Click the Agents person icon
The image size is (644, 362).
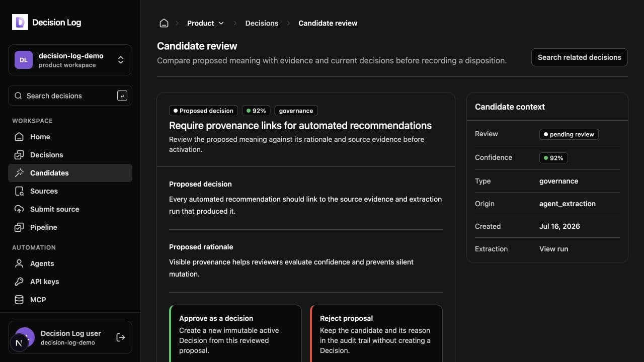(19, 263)
